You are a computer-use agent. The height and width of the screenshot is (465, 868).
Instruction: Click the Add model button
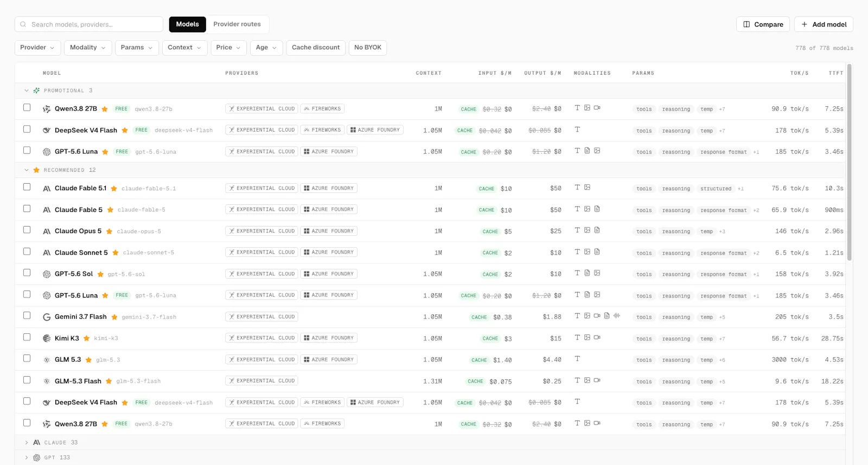pyautogui.click(x=824, y=24)
